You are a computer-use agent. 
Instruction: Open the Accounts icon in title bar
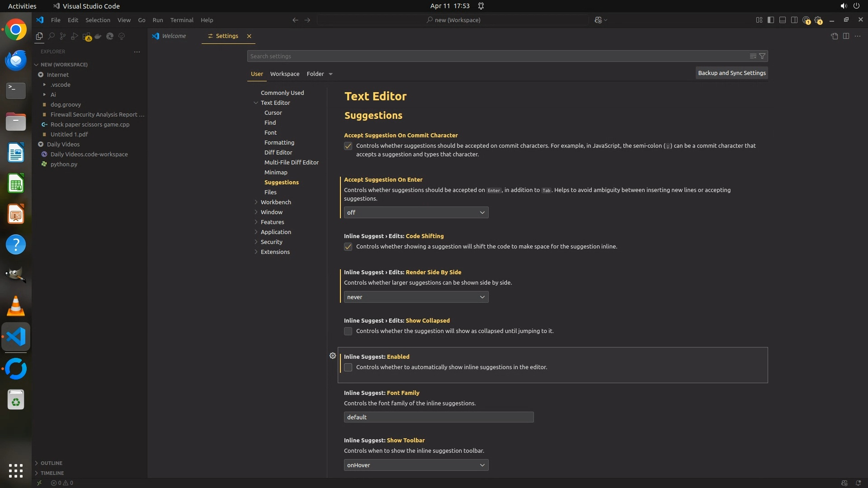pos(806,20)
